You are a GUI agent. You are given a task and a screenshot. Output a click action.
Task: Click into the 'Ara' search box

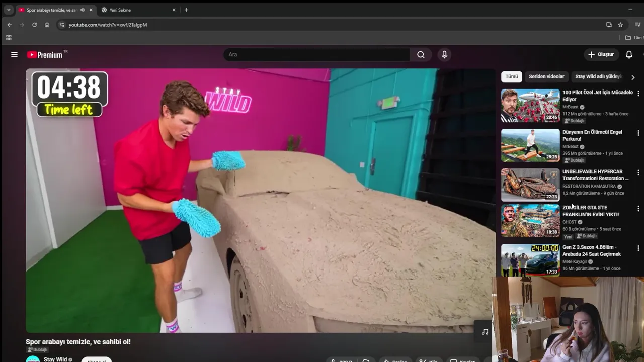point(317,54)
